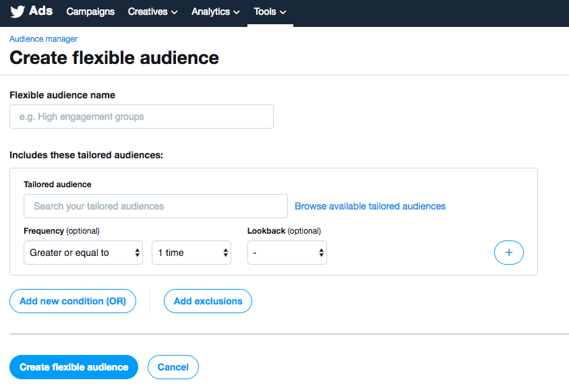Expand the Analytics dropdown menu
The width and height of the screenshot is (569, 392).
click(x=215, y=11)
